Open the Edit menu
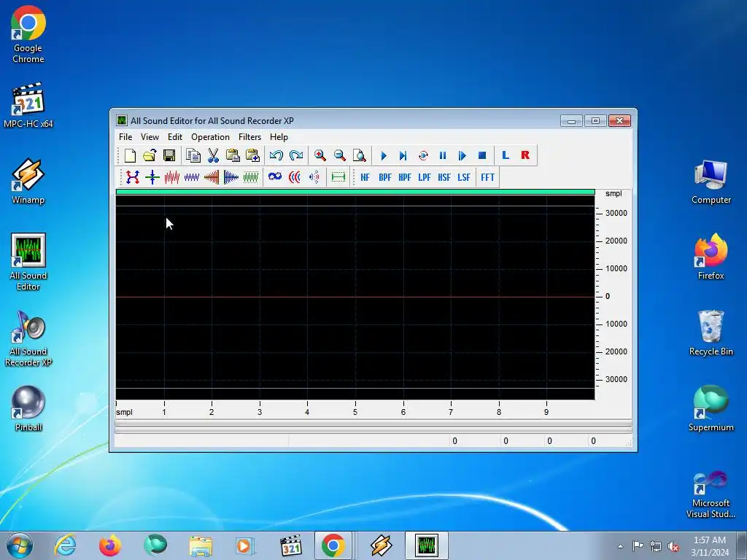Image resolution: width=747 pixels, height=560 pixels. tap(175, 136)
